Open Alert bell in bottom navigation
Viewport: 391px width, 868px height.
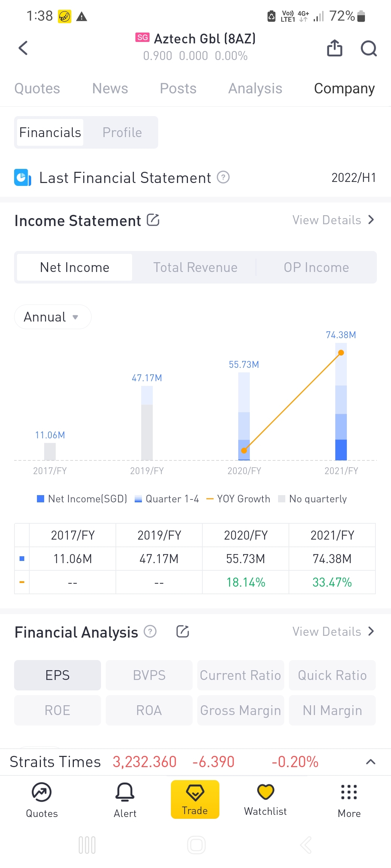coord(125,800)
